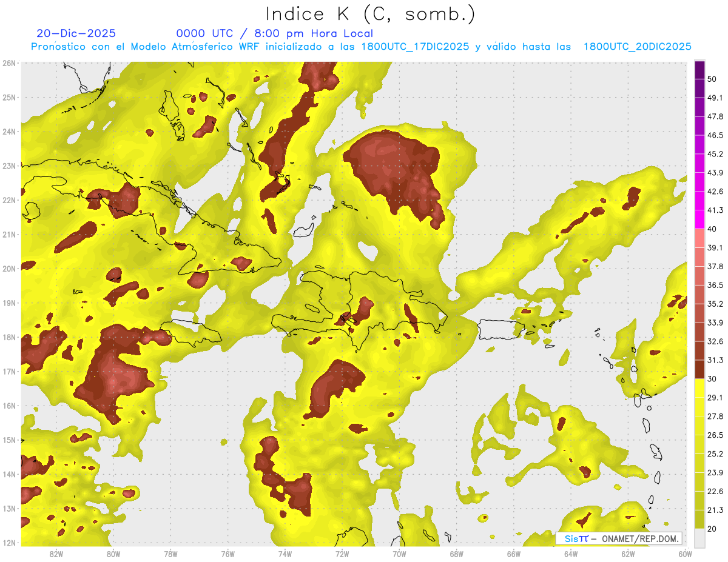Click the '12N' latitude axis label
The image size is (728, 562).
pos(8,543)
